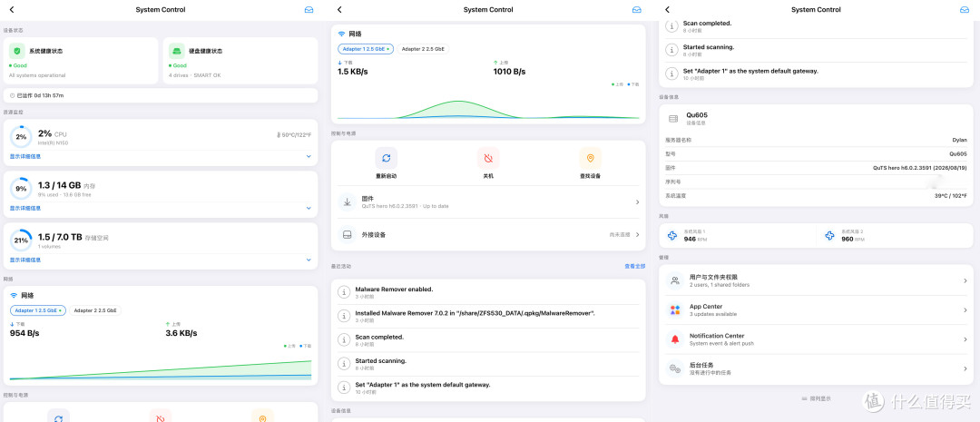Open the 用户与文件夹权限 row chevron
The height and width of the screenshot is (422, 980).
coord(965,280)
